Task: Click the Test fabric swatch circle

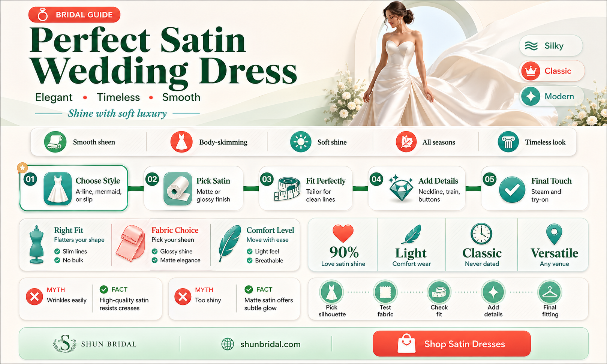Action: [385, 292]
